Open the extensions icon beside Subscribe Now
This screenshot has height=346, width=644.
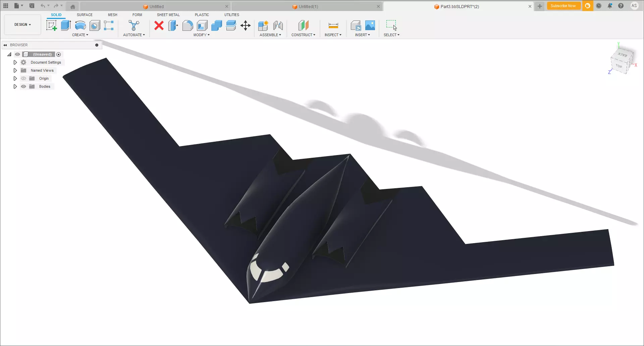pos(588,6)
